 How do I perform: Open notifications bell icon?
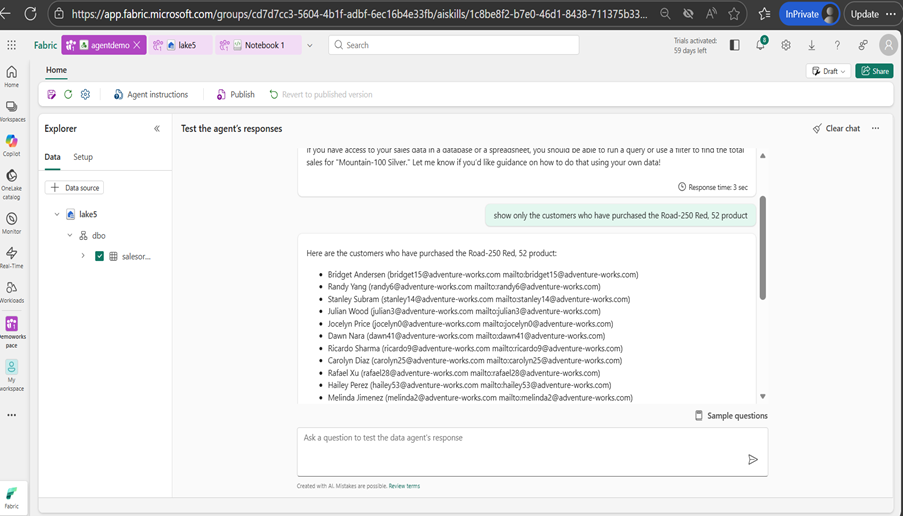760,44
